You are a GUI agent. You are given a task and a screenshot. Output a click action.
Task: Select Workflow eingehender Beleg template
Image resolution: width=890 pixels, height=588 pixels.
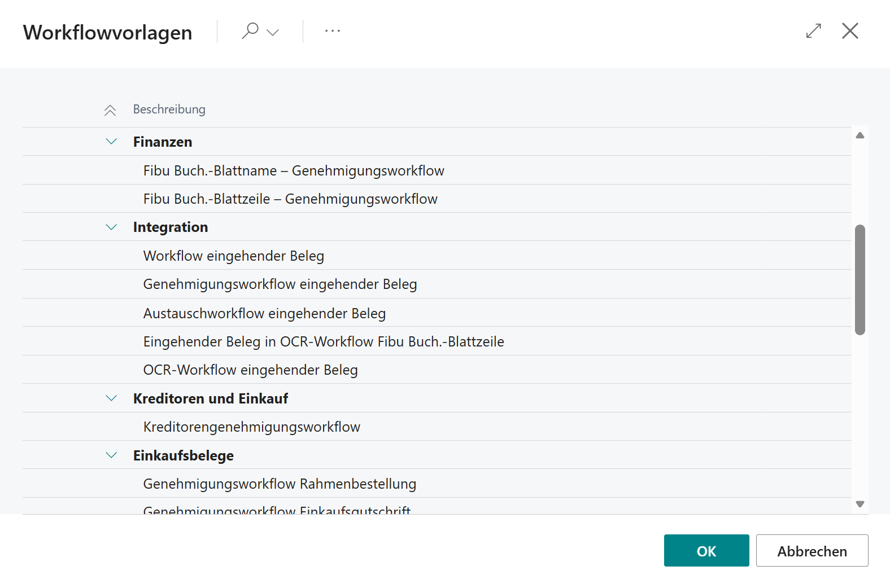437,256
